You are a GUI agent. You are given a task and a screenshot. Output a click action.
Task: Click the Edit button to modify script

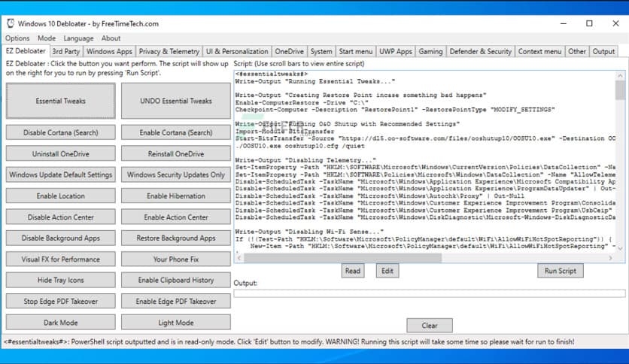tap(387, 271)
